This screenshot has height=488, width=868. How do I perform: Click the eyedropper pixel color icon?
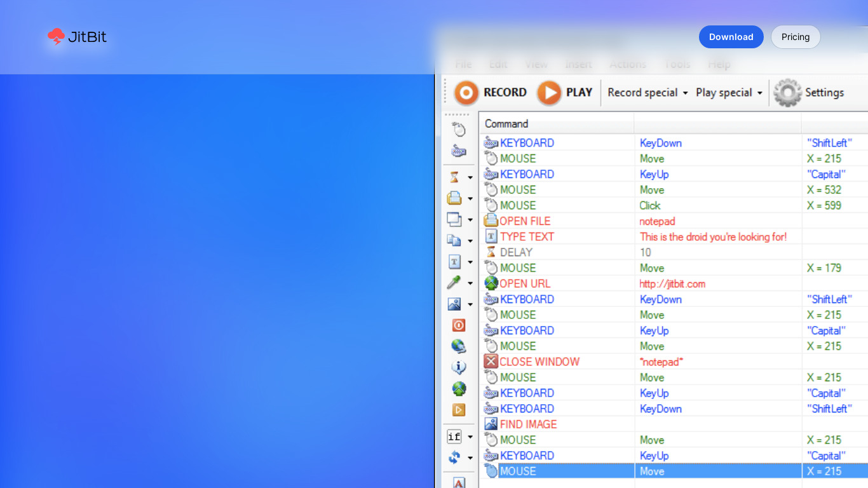coord(454,283)
